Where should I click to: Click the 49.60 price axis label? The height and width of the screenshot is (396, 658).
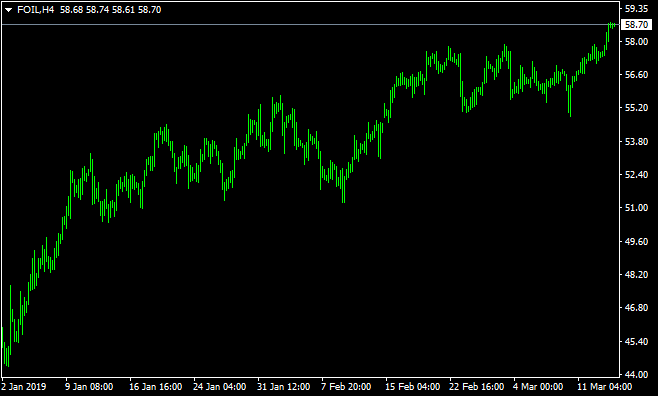click(636, 241)
